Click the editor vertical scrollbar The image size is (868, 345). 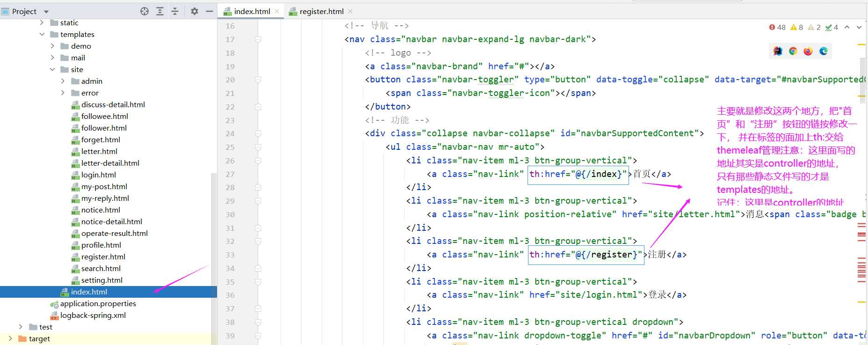[863, 80]
